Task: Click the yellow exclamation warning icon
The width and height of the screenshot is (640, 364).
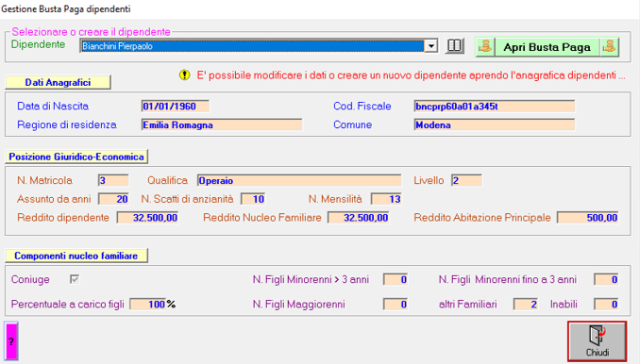Action: coord(184,75)
